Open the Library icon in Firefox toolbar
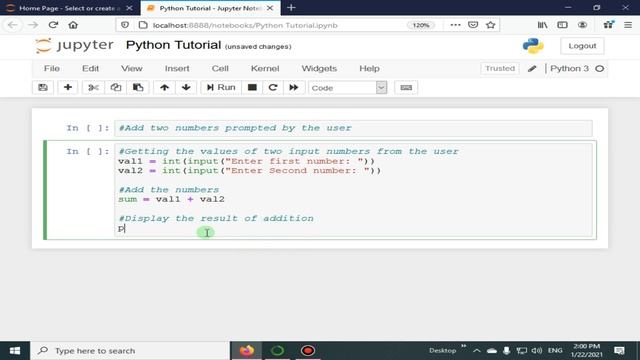Viewport: 640px width, 360px height. point(542,25)
